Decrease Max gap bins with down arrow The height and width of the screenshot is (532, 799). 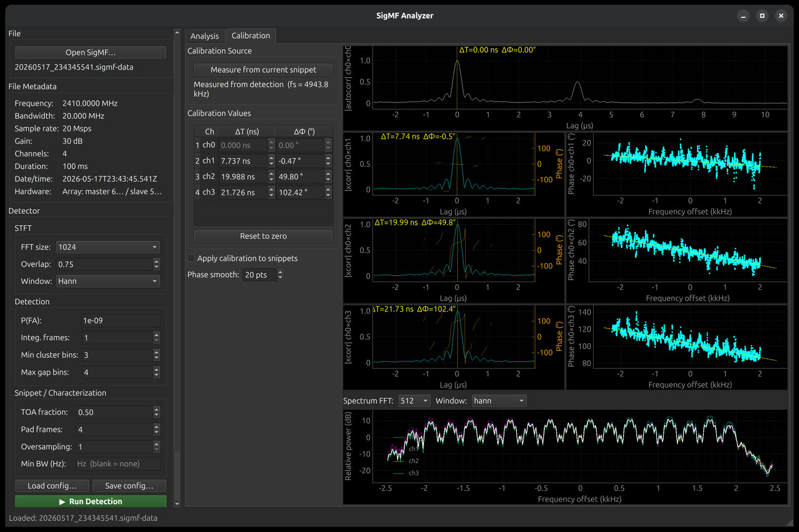pos(156,375)
